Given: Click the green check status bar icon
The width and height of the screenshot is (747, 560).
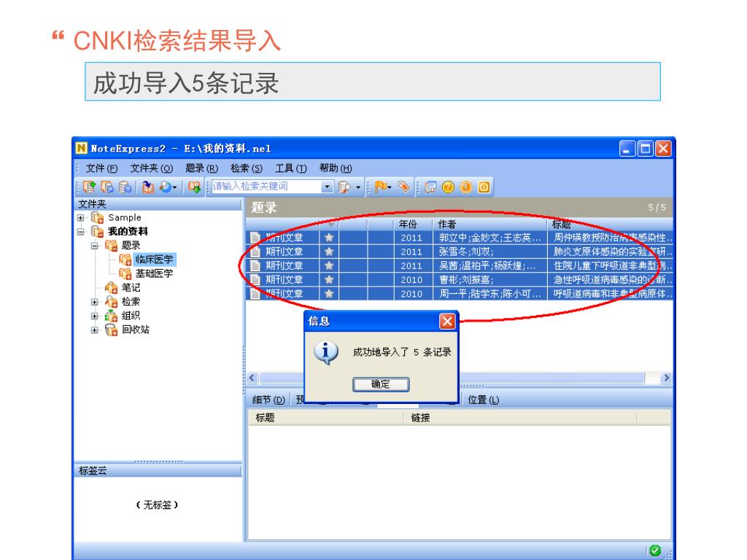Looking at the screenshot, I should tap(655, 551).
